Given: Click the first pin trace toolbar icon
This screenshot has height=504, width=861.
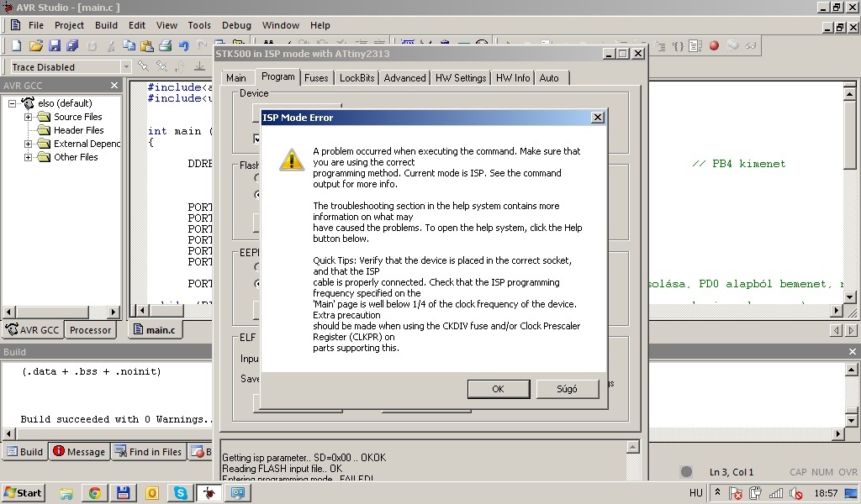Looking at the screenshot, I should pyautogui.click(x=143, y=66).
